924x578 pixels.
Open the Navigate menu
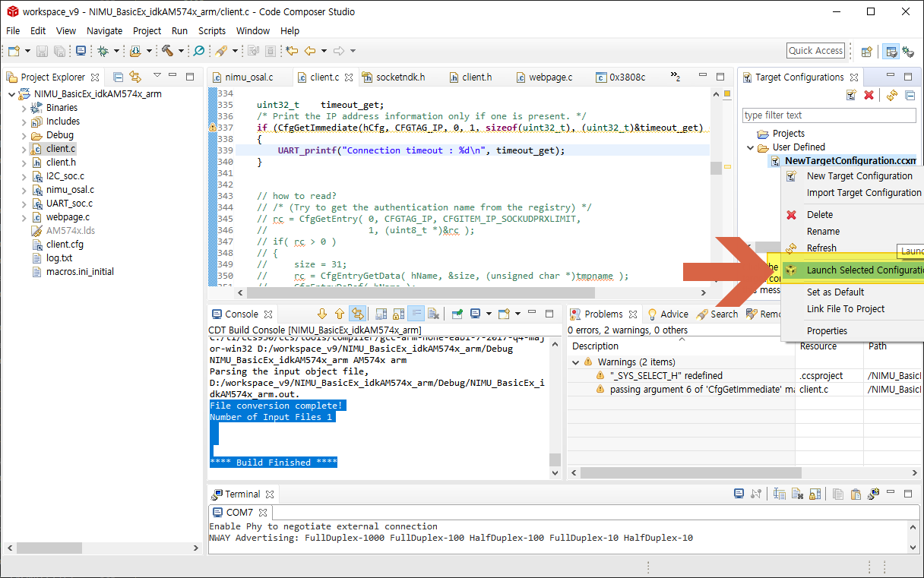[x=104, y=30]
